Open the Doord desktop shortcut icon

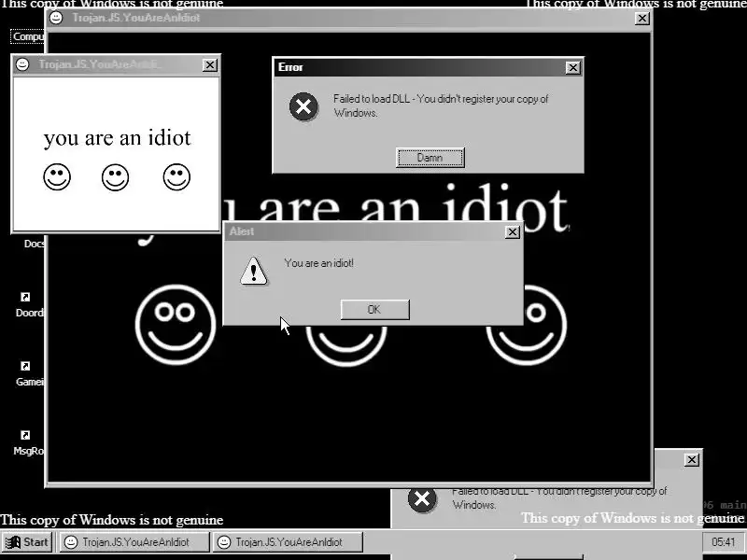25,297
